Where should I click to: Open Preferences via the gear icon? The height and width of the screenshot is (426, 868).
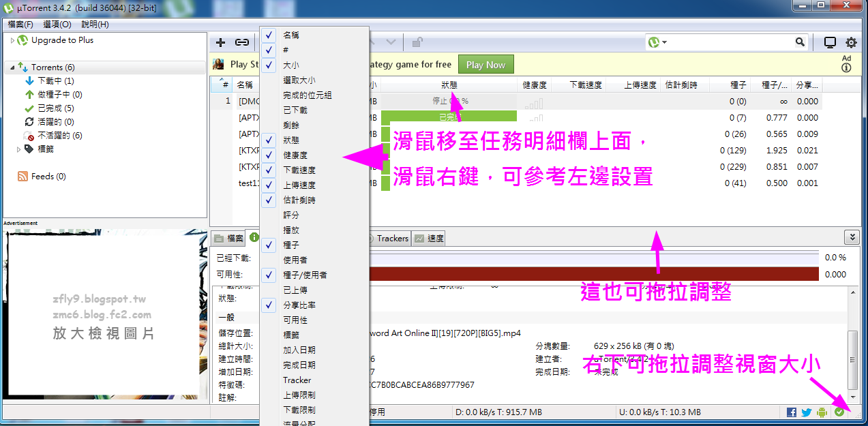coord(852,42)
